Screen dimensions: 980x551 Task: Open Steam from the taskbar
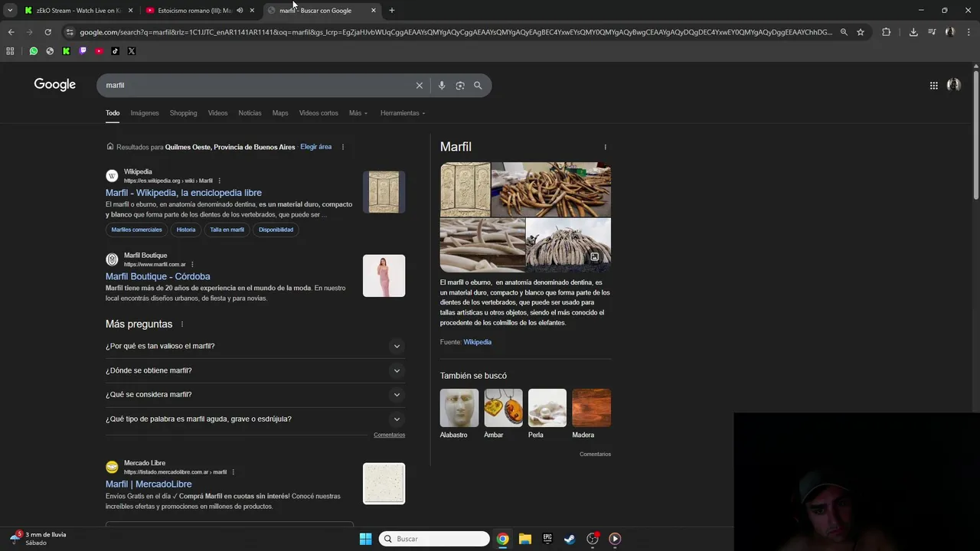(570, 539)
